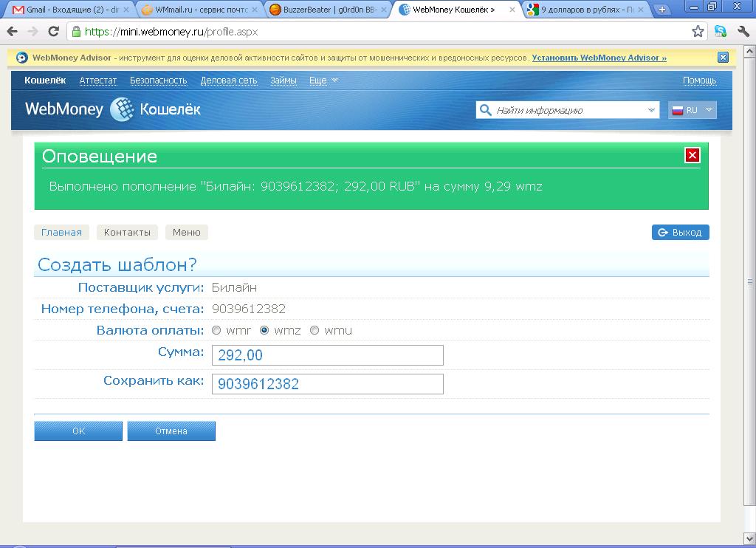Viewport: 756px width, 548px height.
Task: Open the Деловая сеть menu item
Action: (x=229, y=81)
